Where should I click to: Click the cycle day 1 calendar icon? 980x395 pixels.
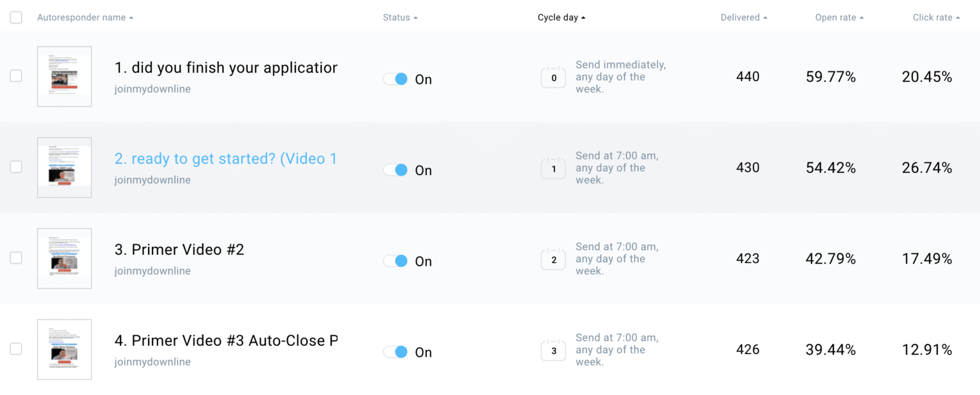point(553,168)
